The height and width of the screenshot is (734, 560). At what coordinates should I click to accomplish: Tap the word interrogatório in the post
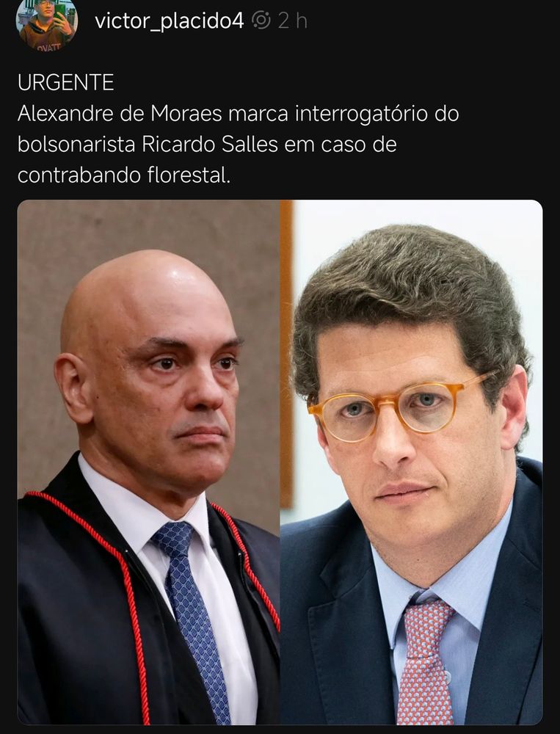click(x=361, y=114)
